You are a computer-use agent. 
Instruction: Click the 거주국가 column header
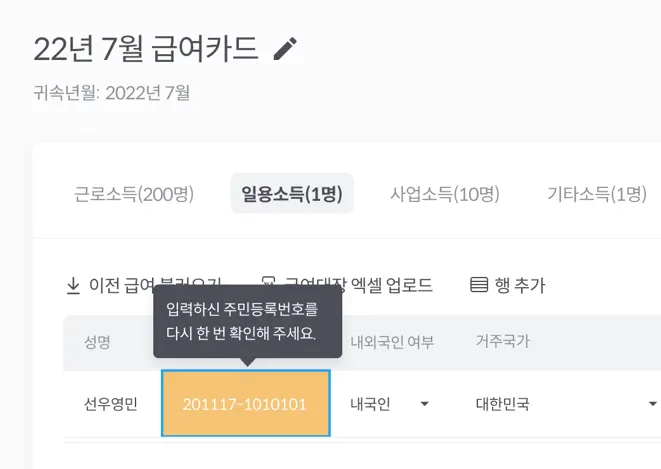(502, 341)
